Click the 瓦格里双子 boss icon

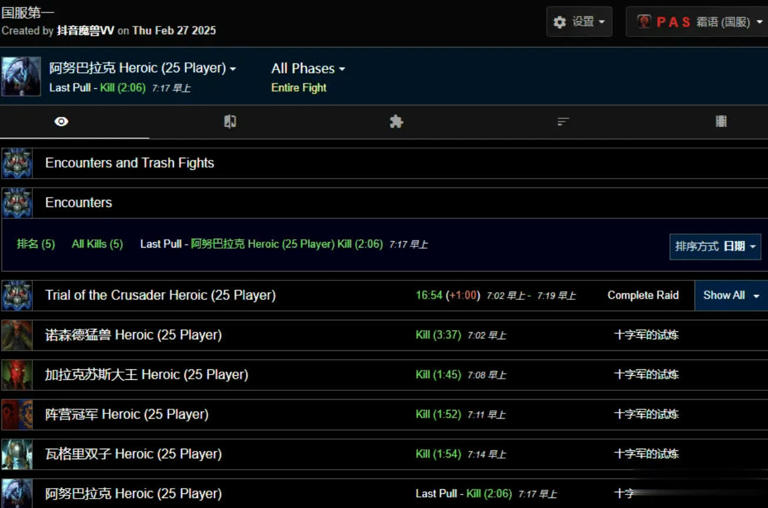pos(17,454)
